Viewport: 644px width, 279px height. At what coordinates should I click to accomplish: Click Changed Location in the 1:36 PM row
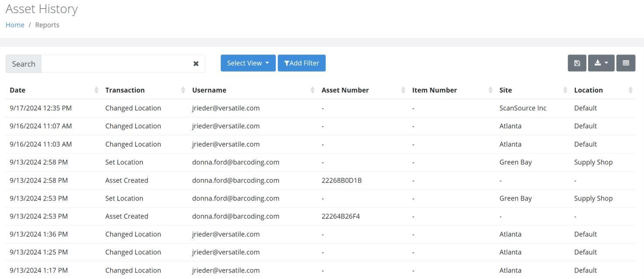click(133, 234)
